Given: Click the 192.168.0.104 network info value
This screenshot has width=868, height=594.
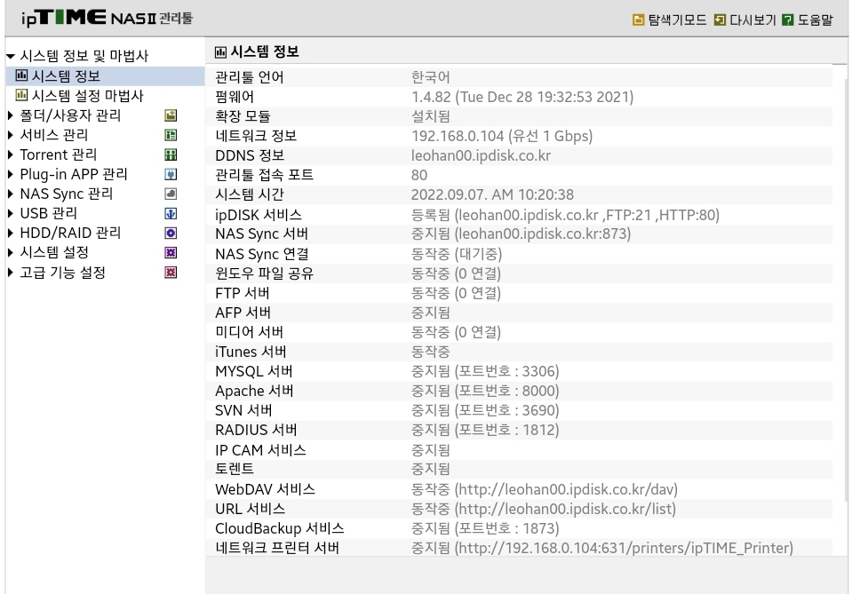Looking at the screenshot, I should (502, 136).
